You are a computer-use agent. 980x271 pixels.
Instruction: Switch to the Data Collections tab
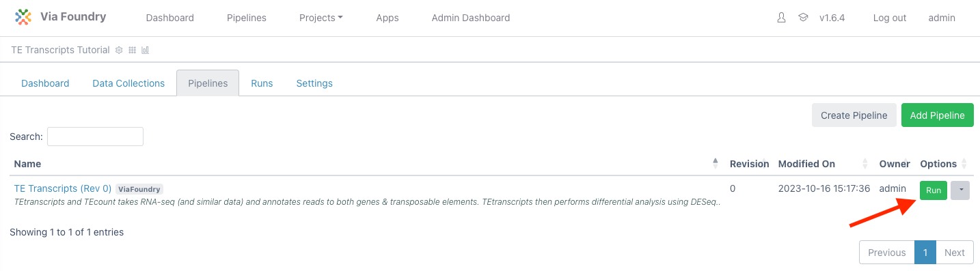[x=128, y=83]
